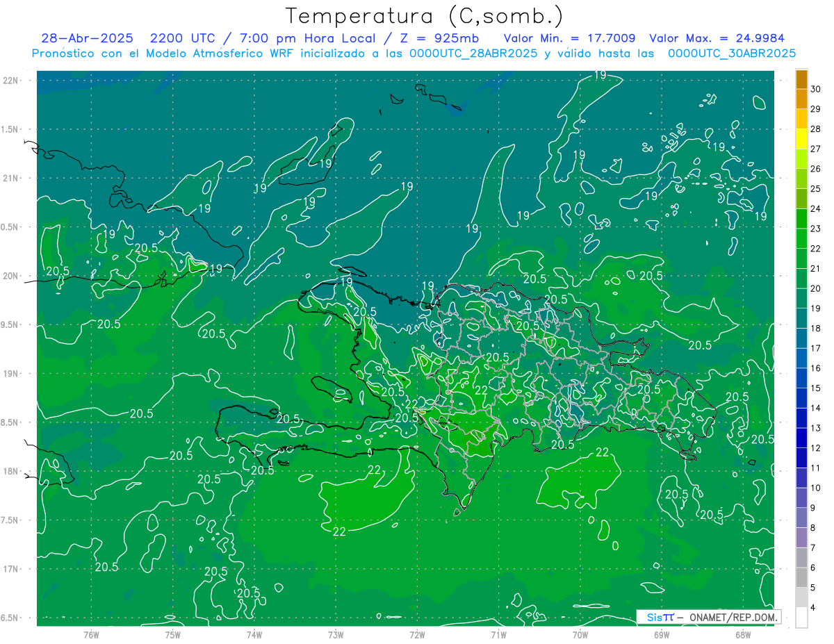
Task: Click color scale label 30
Action: (817, 90)
